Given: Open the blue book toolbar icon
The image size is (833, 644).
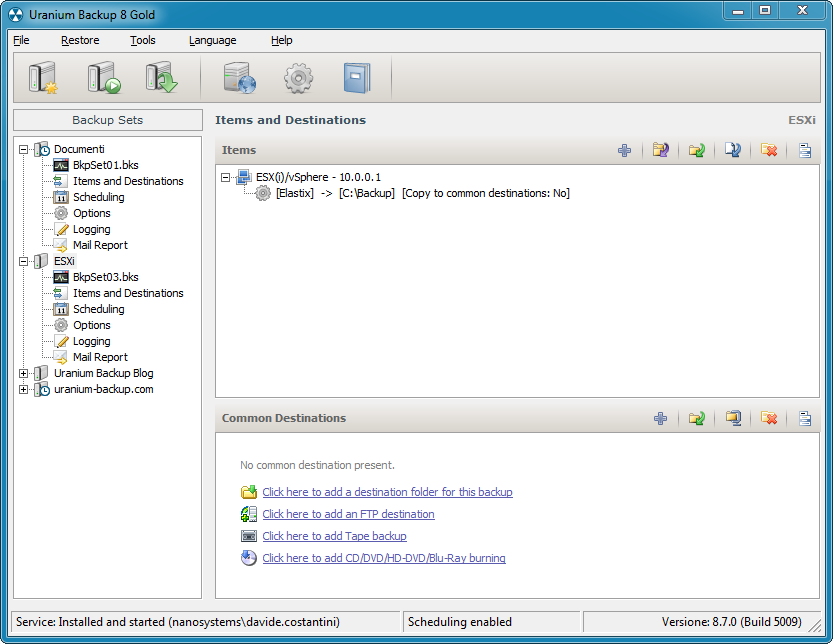Looking at the screenshot, I should tap(356, 78).
